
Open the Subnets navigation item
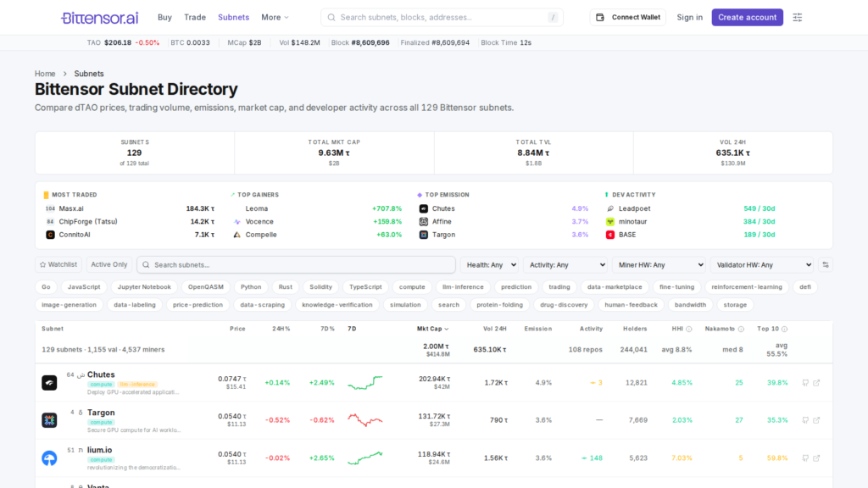point(234,17)
